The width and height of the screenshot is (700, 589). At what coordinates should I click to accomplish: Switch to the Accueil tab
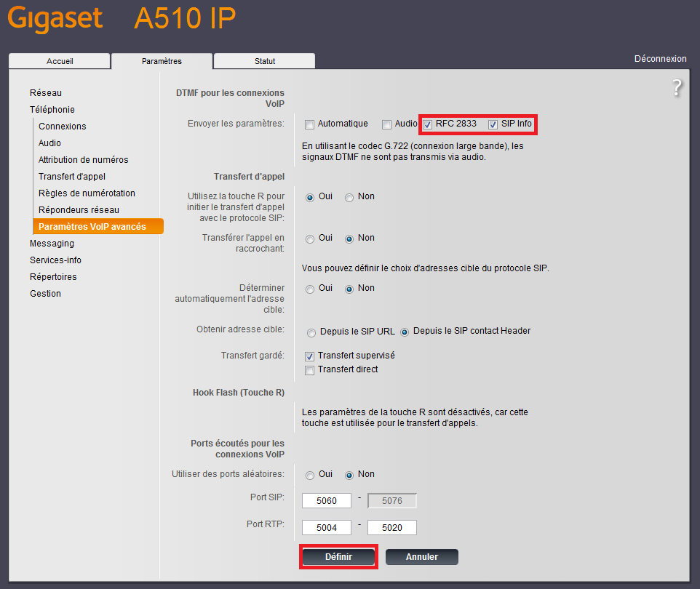[60, 61]
